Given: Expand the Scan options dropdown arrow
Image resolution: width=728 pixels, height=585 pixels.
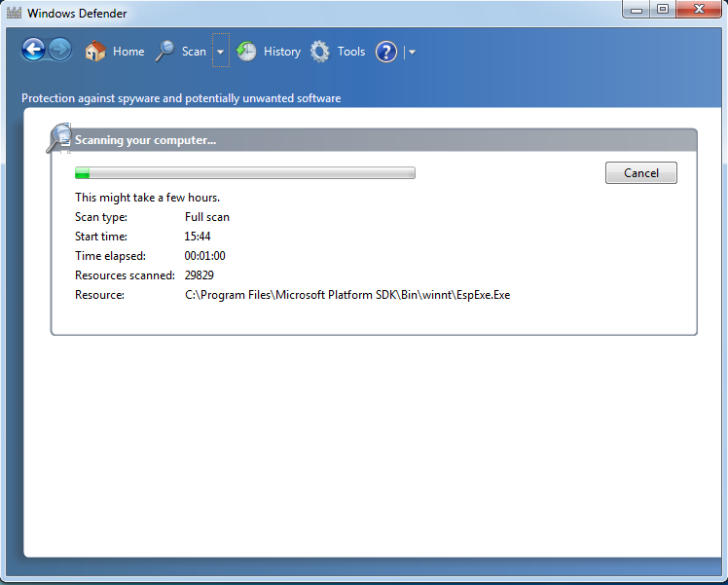Looking at the screenshot, I should click(221, 52).
